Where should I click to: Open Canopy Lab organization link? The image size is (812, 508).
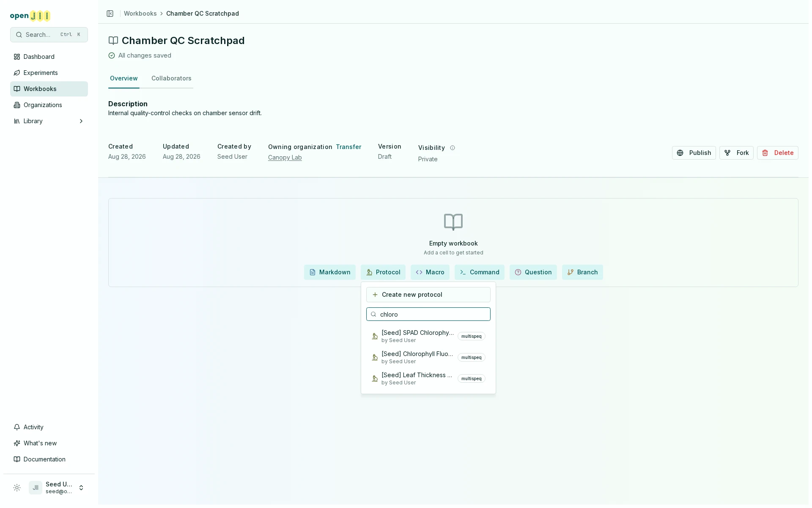pyautogui.click(x=285, y=157)
